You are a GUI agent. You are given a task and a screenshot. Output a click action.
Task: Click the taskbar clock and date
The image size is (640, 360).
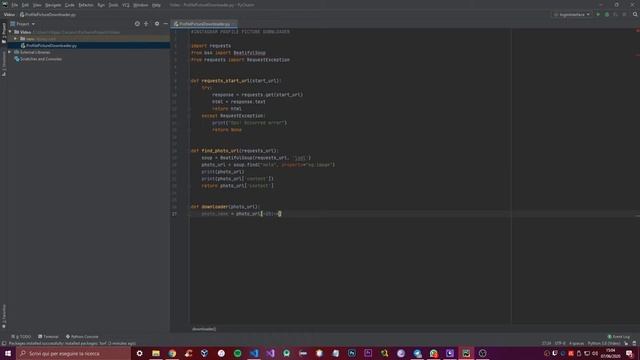611,353
